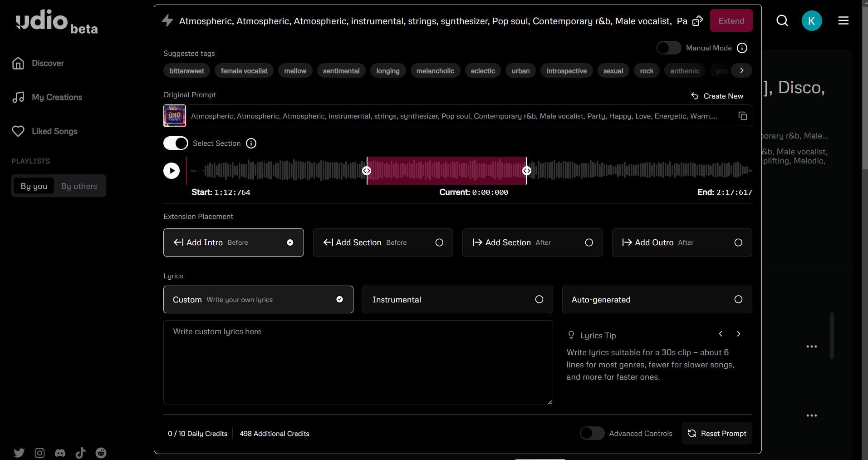Click the prompt text field at top
The width and height of the screenshot is (868, 460).
[x=433, y=21]
